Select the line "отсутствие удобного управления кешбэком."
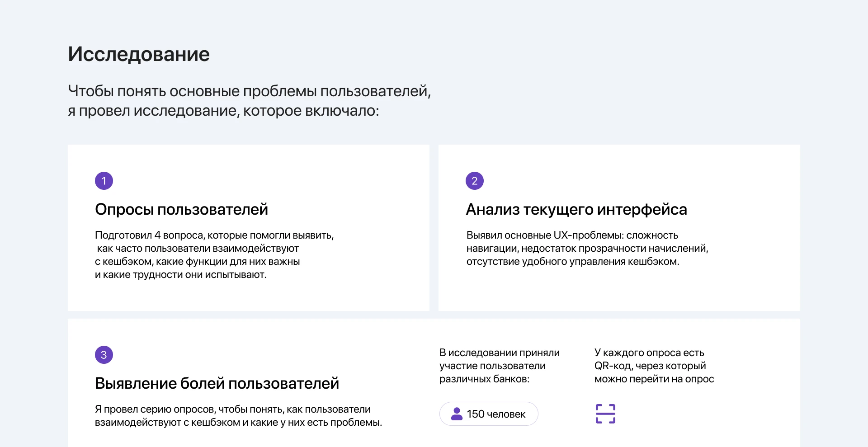This screenshot has width=868, height=447. coord(572,262)
